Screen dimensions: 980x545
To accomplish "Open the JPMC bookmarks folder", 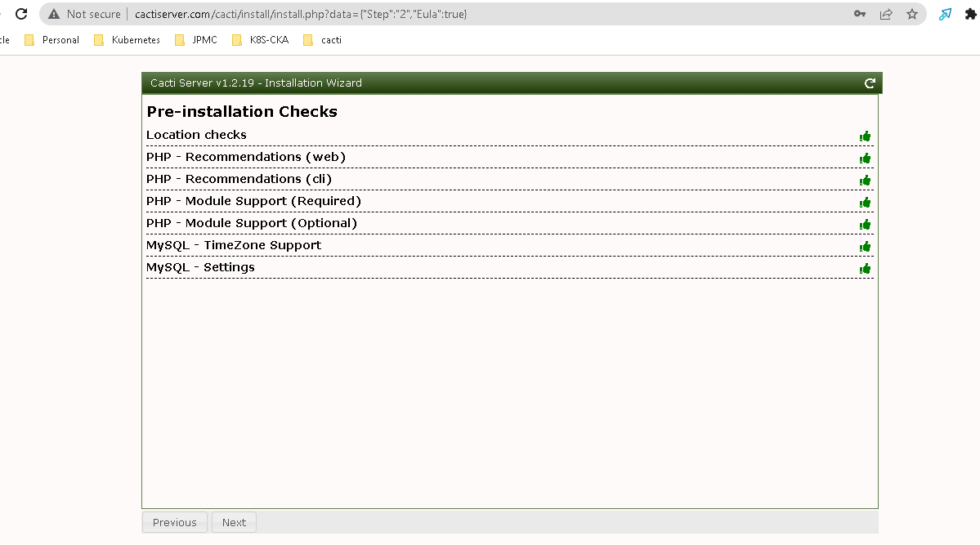I will coord(196,40).
